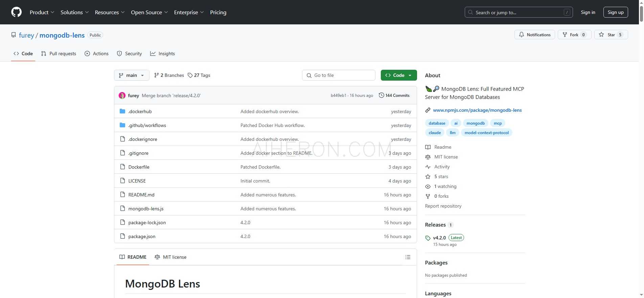Click the star icon beside 5 stars
This screenshot has width=644, height=298.
coord(428,176)
